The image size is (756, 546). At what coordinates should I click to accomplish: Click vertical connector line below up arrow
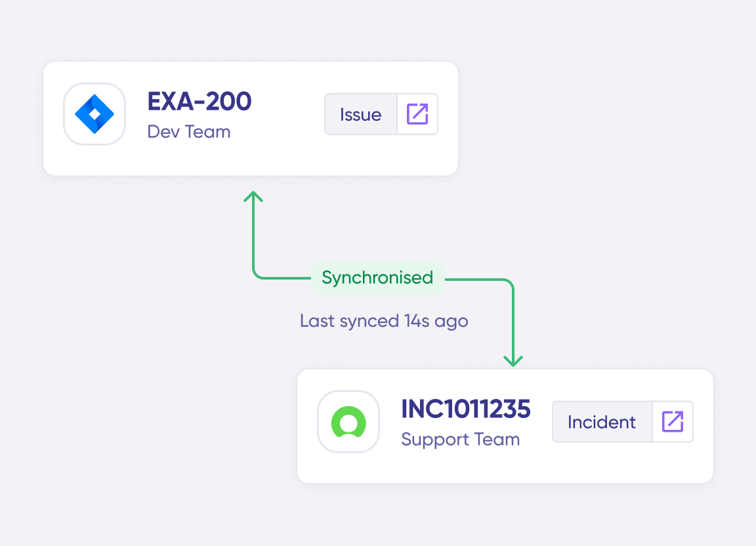pyautogui.click(x=253, y=236)
